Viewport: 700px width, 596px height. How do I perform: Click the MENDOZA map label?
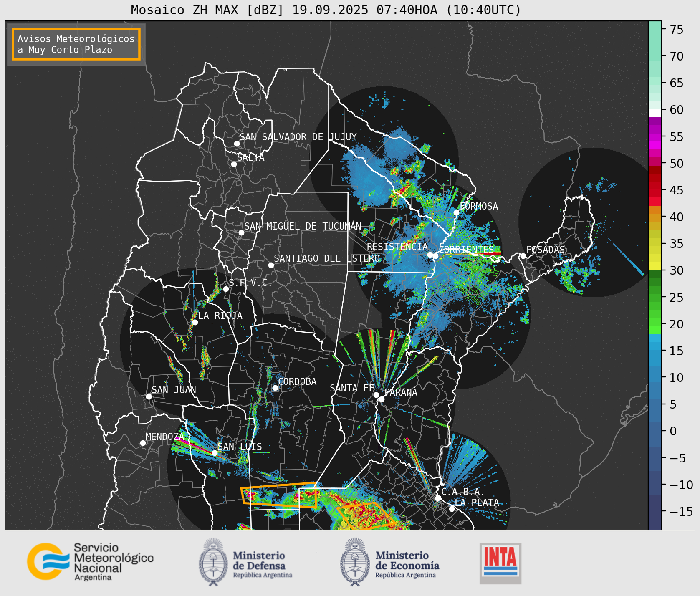[165, 437]
